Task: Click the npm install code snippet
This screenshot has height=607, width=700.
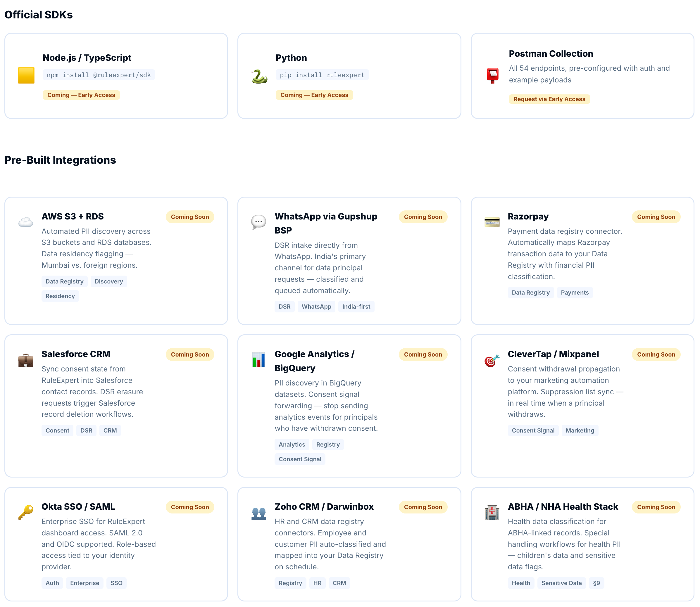Action: (x=99, y=75)
